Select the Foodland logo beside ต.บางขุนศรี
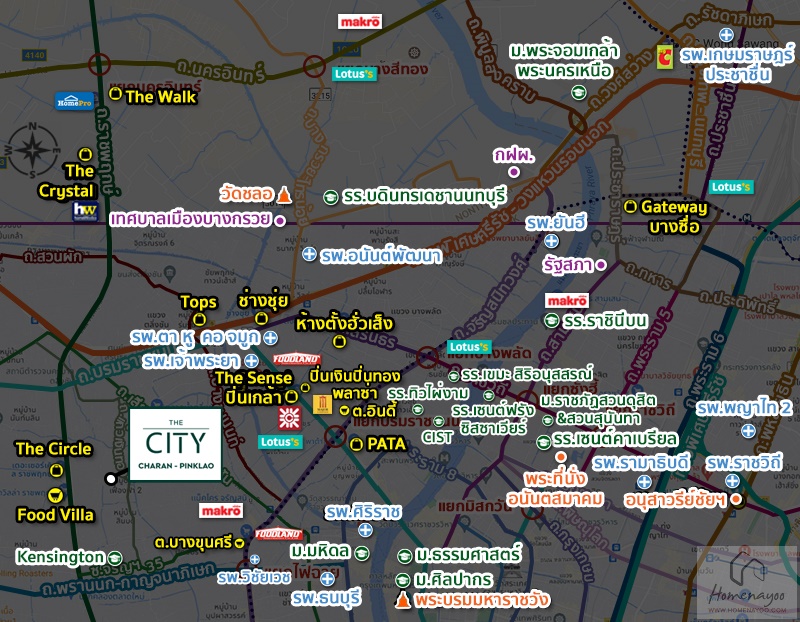The height and width of the screenshot is (622, 800). [279, 534]
